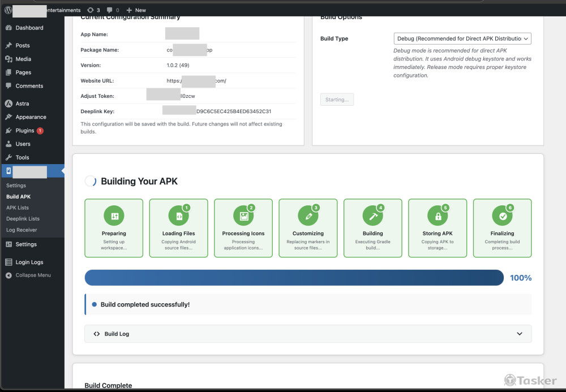Viewport: 566px width, 392px height.
Task: Click the Building hammer step icon
Action: tap(372, 216)
